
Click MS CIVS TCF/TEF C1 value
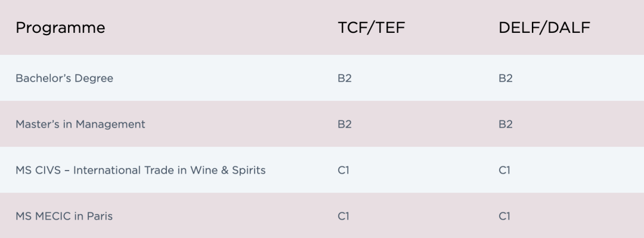pyautogui.click(x=343, y=170)
